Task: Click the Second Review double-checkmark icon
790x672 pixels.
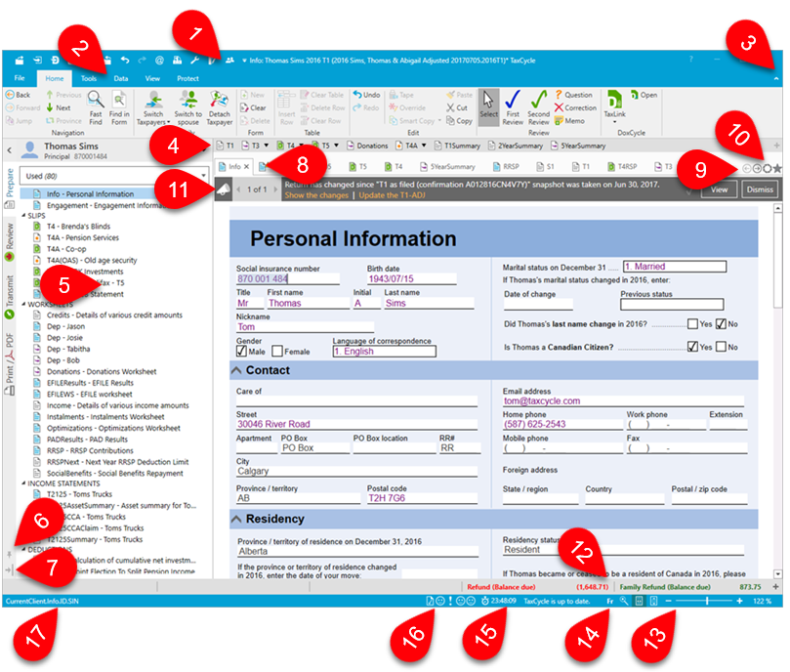Action: coord(538,99)
